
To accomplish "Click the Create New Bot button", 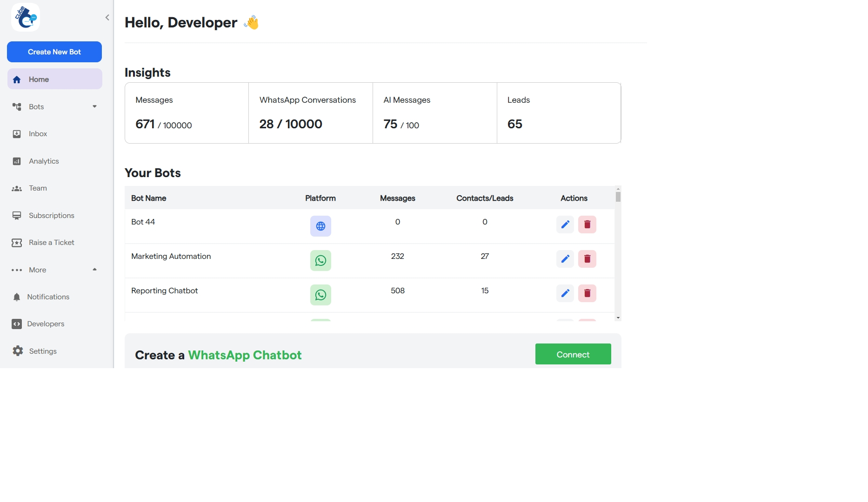I will [54, 52].
